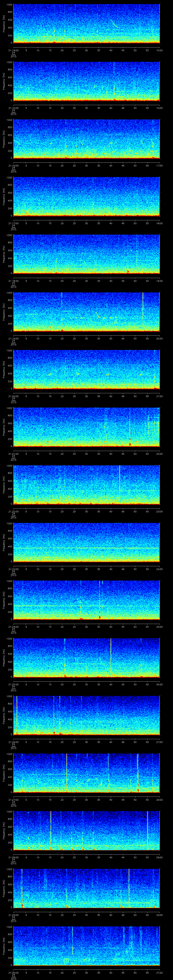Click the 21:26:00 start time label
The image size is (173, 980).
(13, 742)
